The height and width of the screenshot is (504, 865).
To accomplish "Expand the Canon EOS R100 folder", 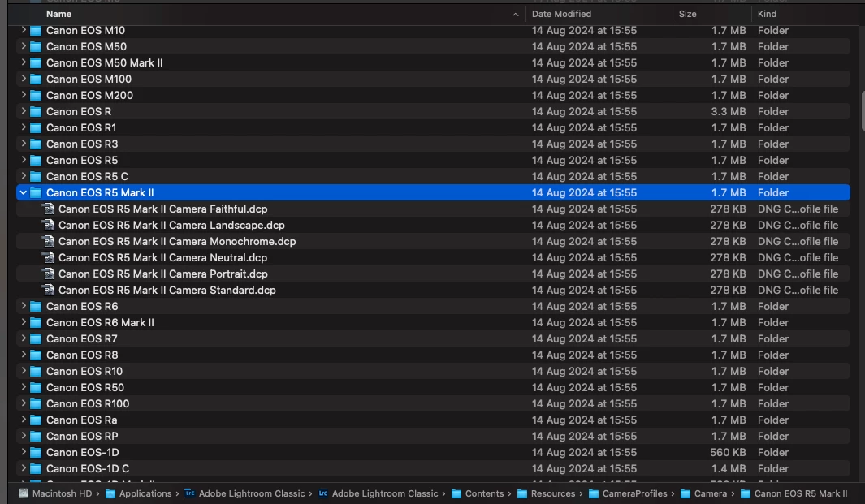I will pyautogui.click(x=24, y=403).
